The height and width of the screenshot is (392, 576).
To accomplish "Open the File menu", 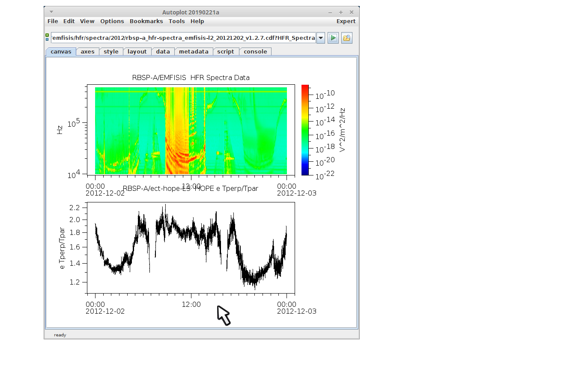I will point(53,21).
